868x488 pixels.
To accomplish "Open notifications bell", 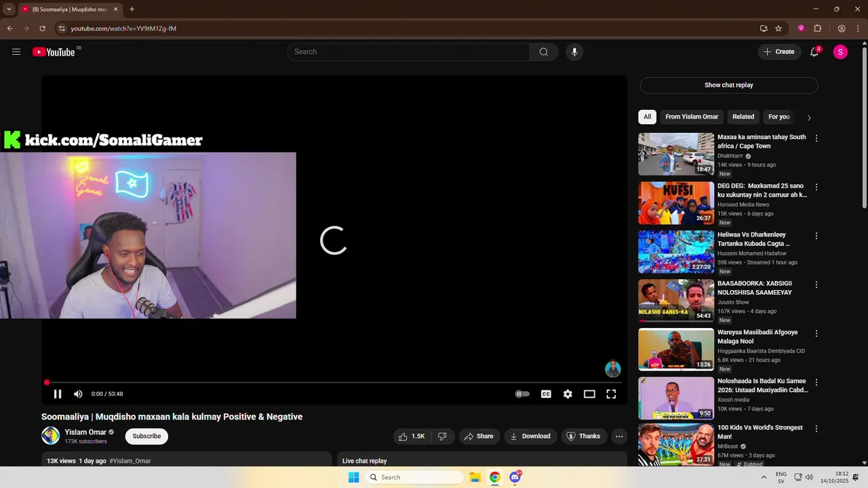I will [x=814, y=52].
